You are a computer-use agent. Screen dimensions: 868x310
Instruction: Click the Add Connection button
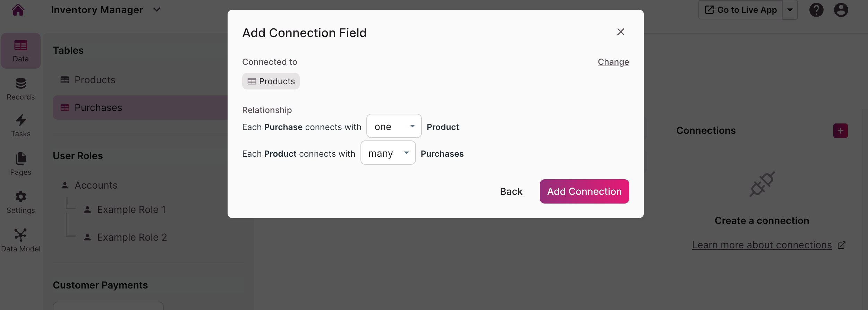tap(584, 191)
